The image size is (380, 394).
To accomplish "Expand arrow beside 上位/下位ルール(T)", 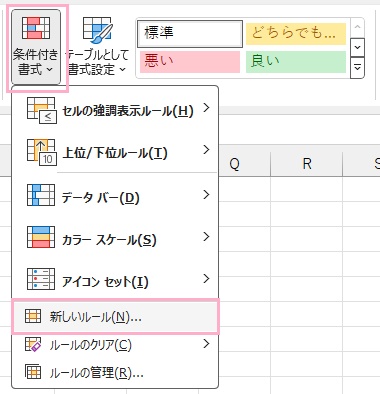I will [206, 150].
